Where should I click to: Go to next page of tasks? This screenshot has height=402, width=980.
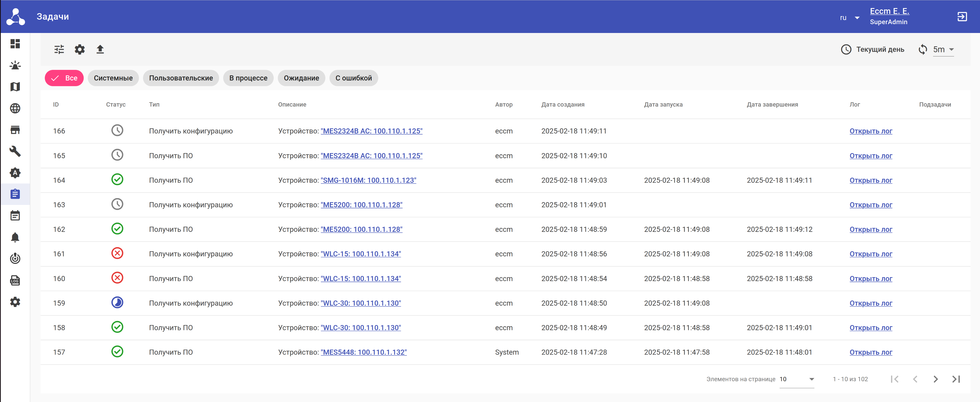click(935, 379)
